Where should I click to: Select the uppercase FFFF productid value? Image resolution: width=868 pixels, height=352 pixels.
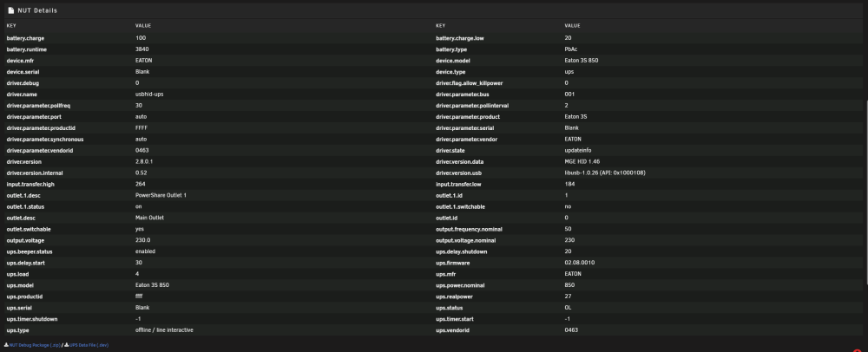coord(141,127)
